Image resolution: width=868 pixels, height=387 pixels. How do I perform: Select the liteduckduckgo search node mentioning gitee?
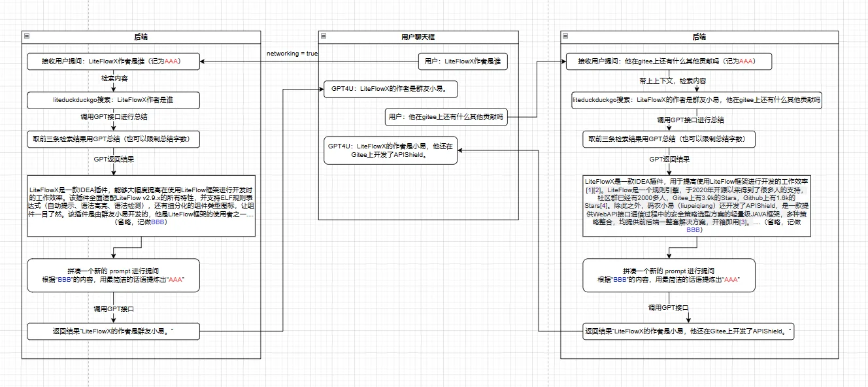point(697,101)
